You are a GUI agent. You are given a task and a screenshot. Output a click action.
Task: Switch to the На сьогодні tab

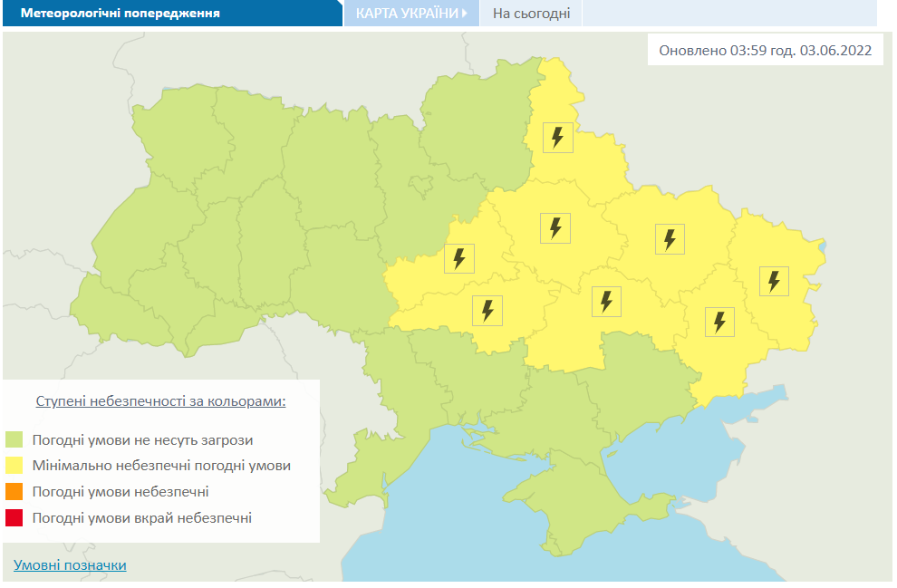coord(531,14)
